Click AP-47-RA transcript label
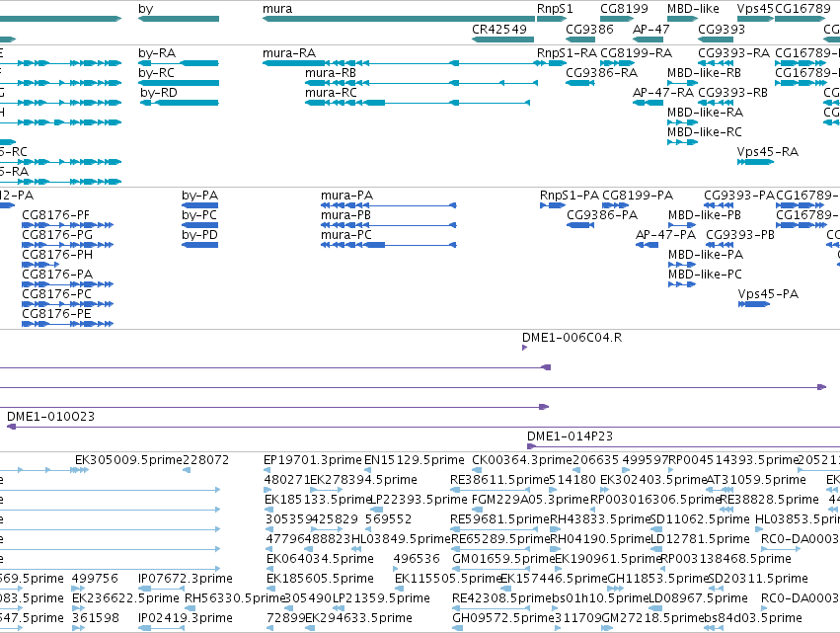Image resolution: width=840 pixels, height=633 pixels. click(x=663, y=93)
